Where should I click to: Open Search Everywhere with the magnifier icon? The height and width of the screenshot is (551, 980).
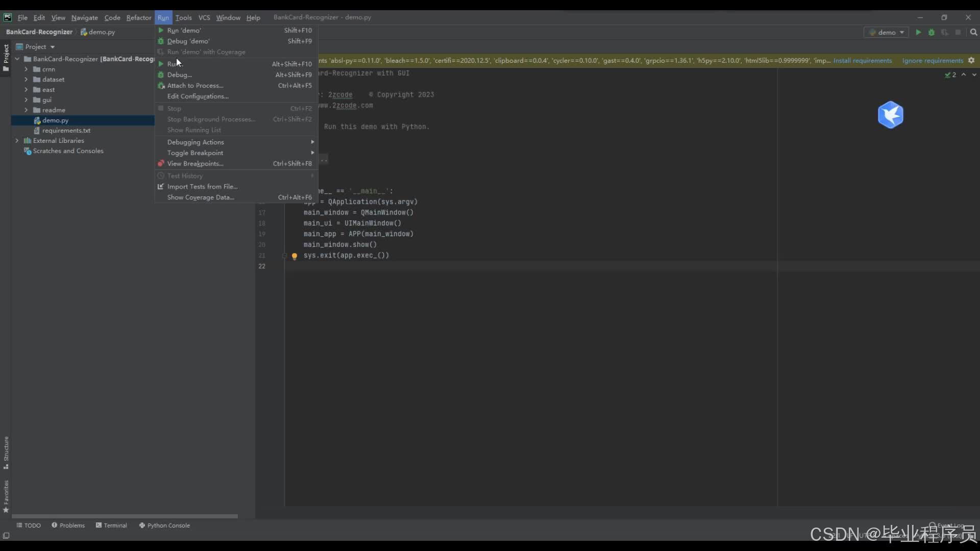click(973, 32)
